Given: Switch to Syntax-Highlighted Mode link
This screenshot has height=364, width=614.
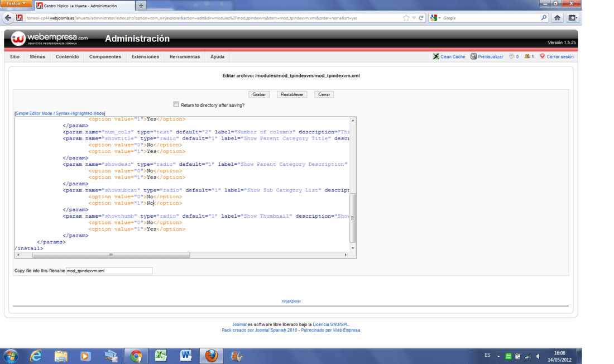Looking at the screenshot, I should pyautogui.click(x=80, y=113).
